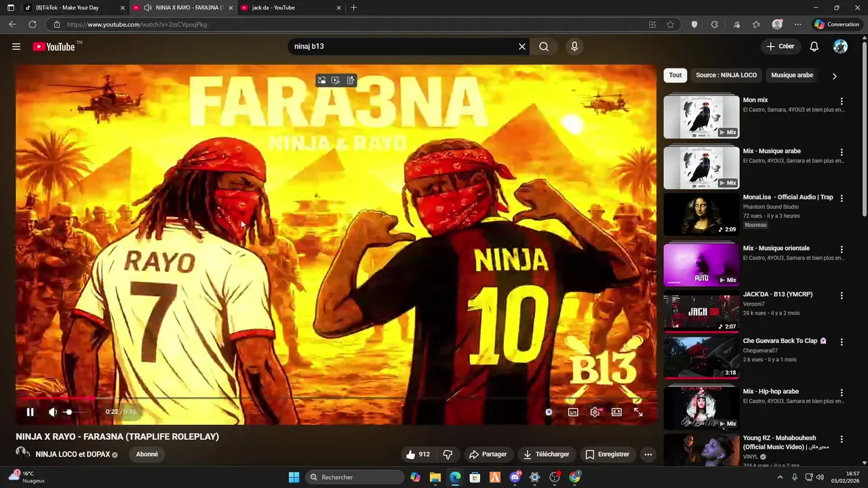868x488 pixels.
Task: Open options for Che Guevara Back To Clap
Action: tap(842, 342)
